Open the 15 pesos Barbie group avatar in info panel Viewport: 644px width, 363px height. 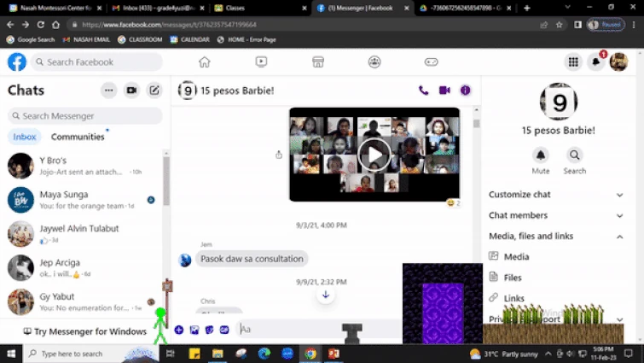coord(559,102)
